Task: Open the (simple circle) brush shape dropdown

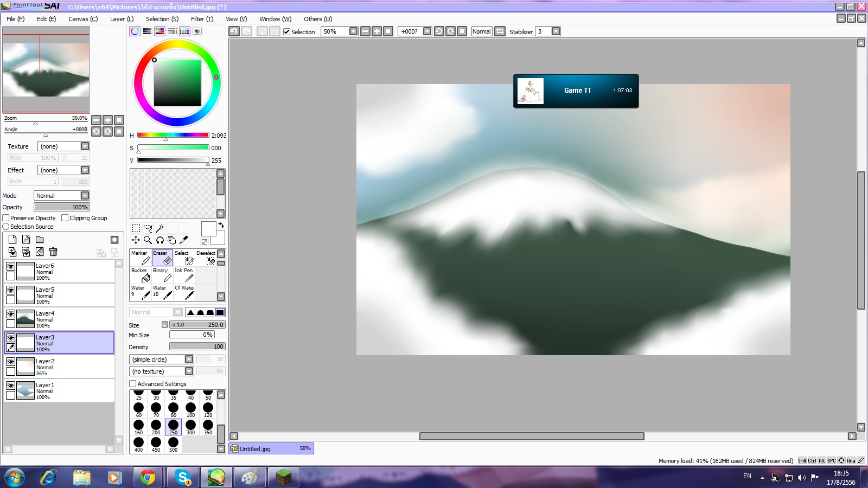Action: tap(162, 359)
